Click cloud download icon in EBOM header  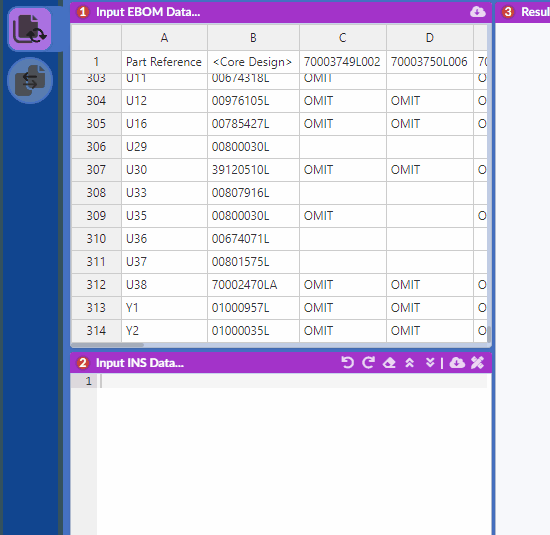tap(477, 12)
